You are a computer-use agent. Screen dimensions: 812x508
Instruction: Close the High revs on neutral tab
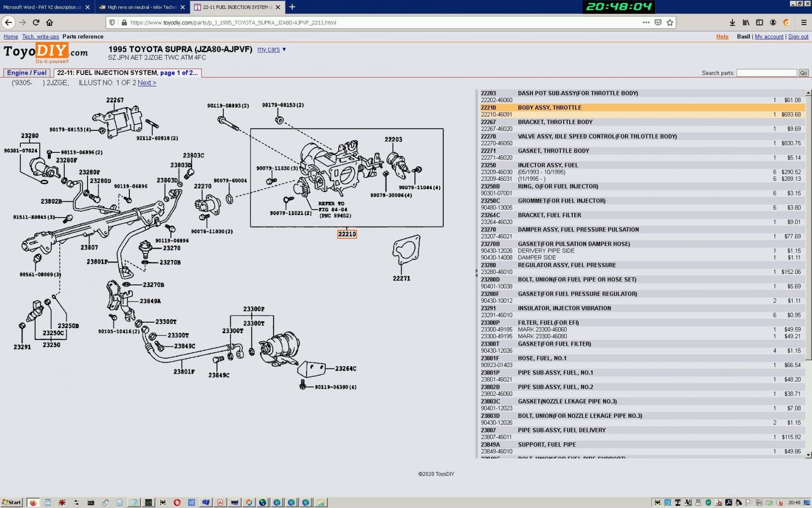tap(183, 7)
